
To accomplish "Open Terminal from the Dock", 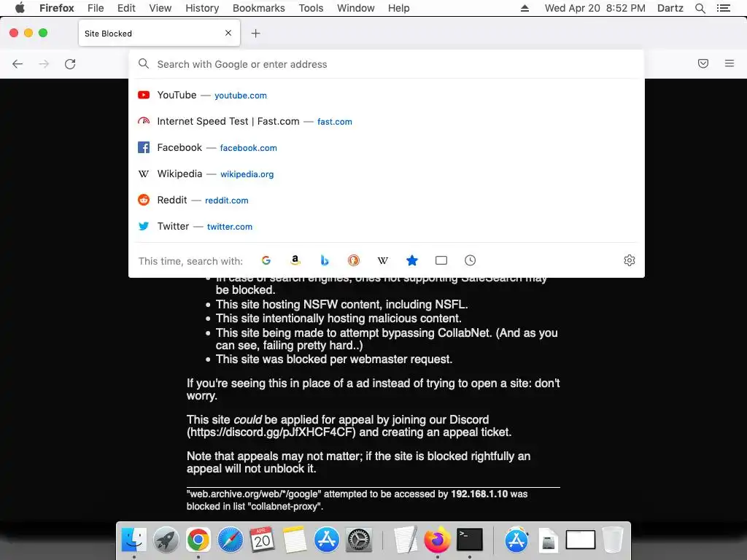I will click(470, 540).
